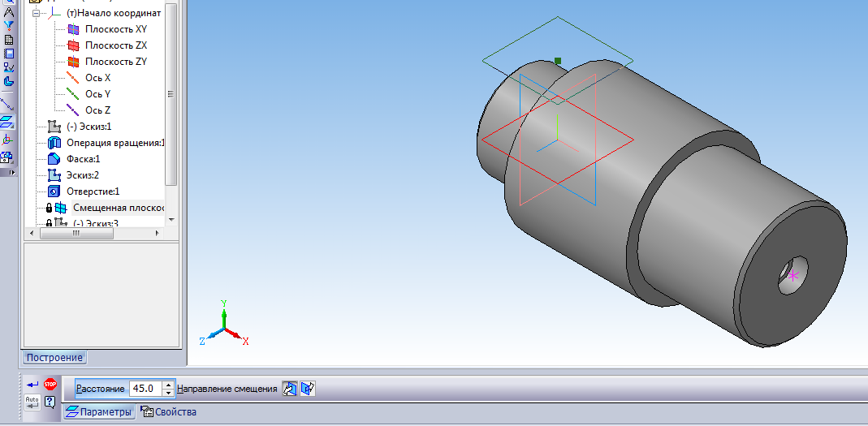The image size is (868, 426).
Task: Click the Расстояние value field
Action: click(x=144, y=389)
